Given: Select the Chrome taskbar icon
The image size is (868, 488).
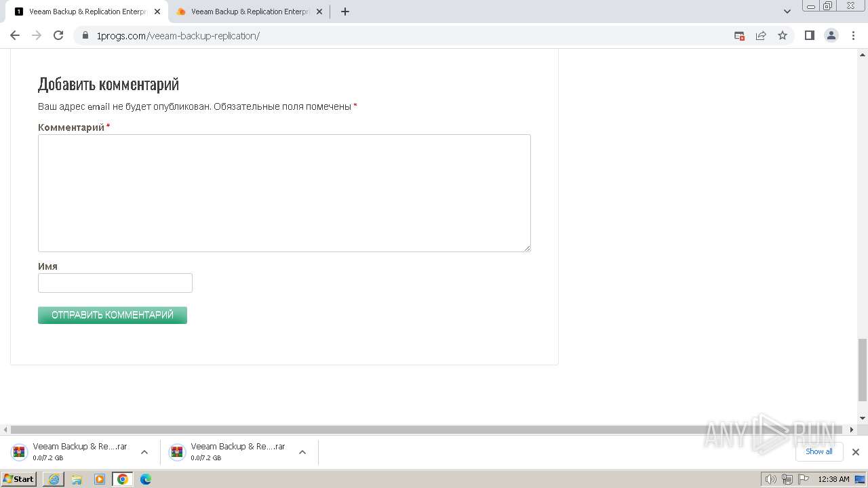Looking at the screenshot, I should (x=123, y=479).
